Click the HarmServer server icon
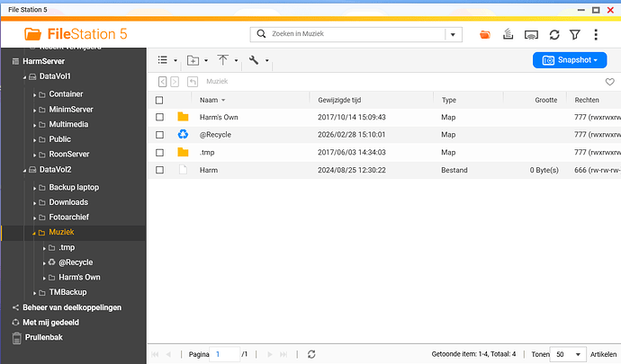Screen dimensions: 621x364 coord(15,61)
